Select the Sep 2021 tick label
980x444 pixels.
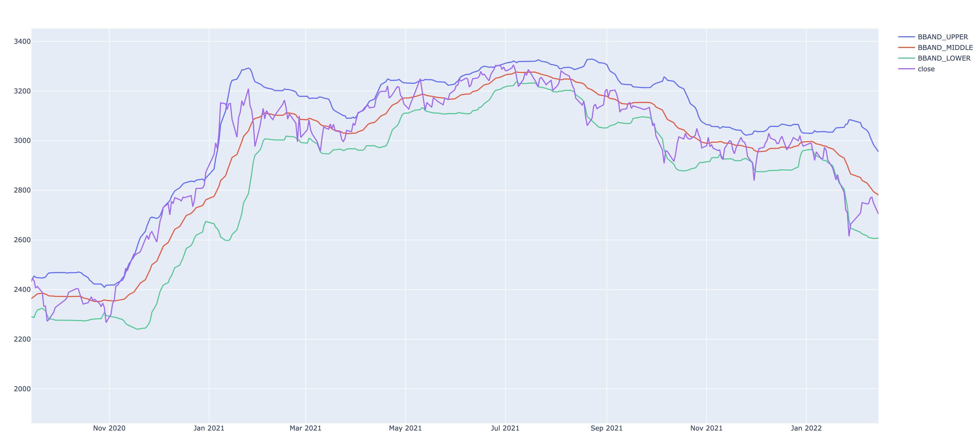point(606,428)
